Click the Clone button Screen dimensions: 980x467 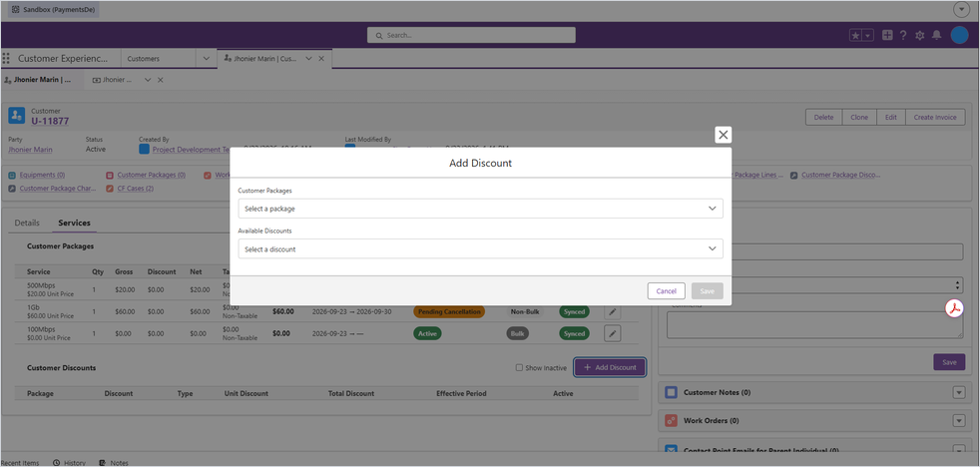pyautogui.click(x=859, y=117)
